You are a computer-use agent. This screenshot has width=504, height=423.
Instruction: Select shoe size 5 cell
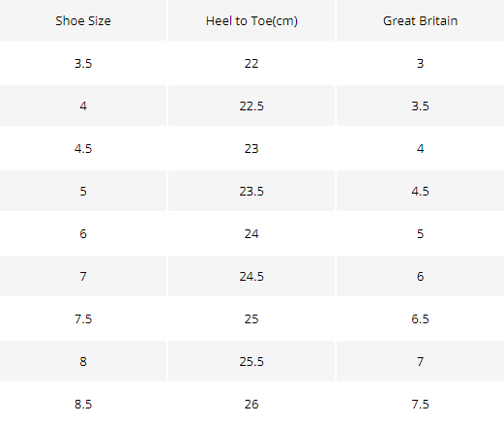click(x=83, y=191)
